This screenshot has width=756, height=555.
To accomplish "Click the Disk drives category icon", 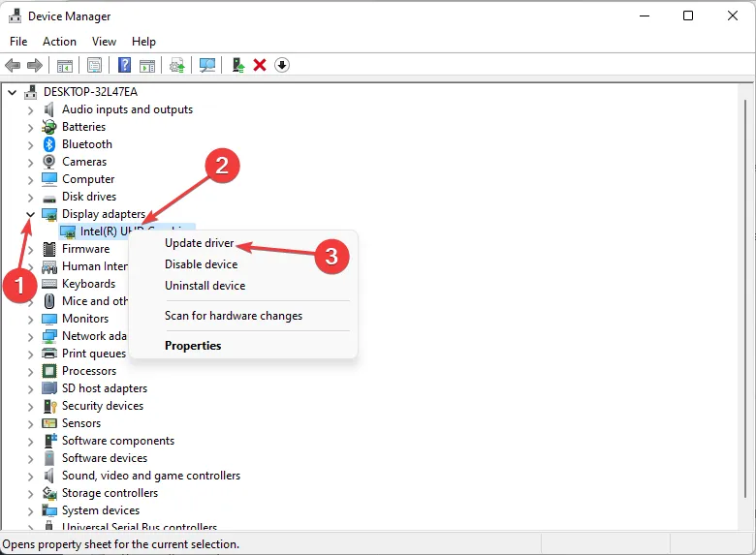I will click(49, 198).
